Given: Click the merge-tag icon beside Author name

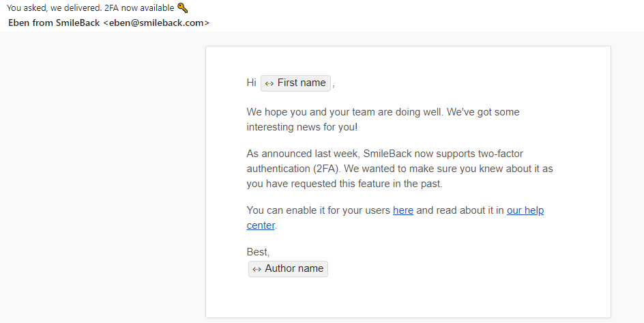Looking at the screenshot, I should click(x=257, y=269).
